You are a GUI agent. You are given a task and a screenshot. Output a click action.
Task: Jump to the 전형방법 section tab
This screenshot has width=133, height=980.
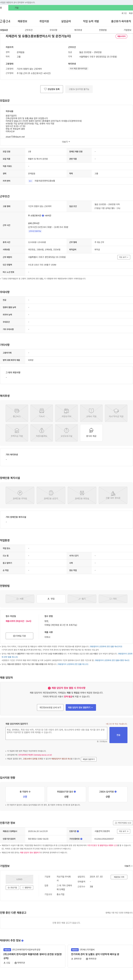click(103, 30)
